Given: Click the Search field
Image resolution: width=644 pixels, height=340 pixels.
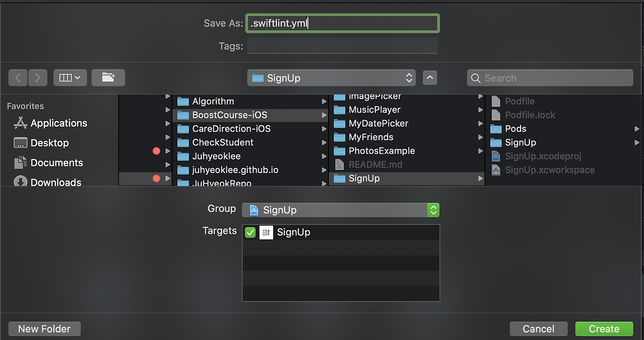Looking at the screenshot, I should [x=550, y=78].
